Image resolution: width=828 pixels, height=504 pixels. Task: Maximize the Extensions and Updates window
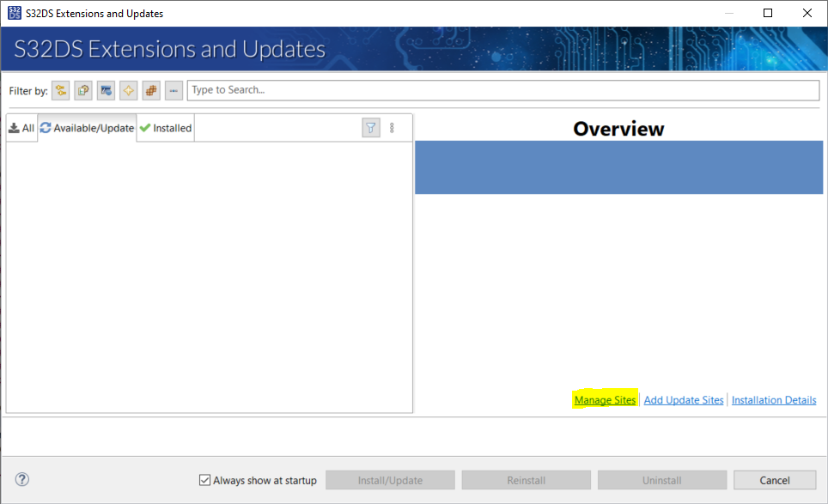[768, 13]
